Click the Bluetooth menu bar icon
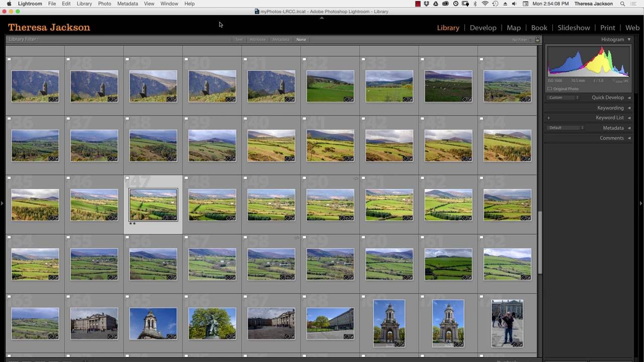The image size is (644, 362). (x=475, y=4)
